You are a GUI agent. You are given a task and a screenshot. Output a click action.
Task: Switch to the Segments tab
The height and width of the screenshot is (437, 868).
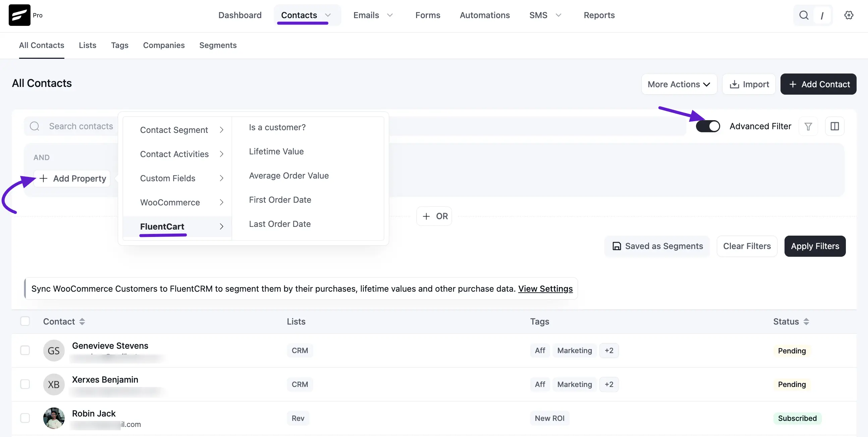point(218,45)
